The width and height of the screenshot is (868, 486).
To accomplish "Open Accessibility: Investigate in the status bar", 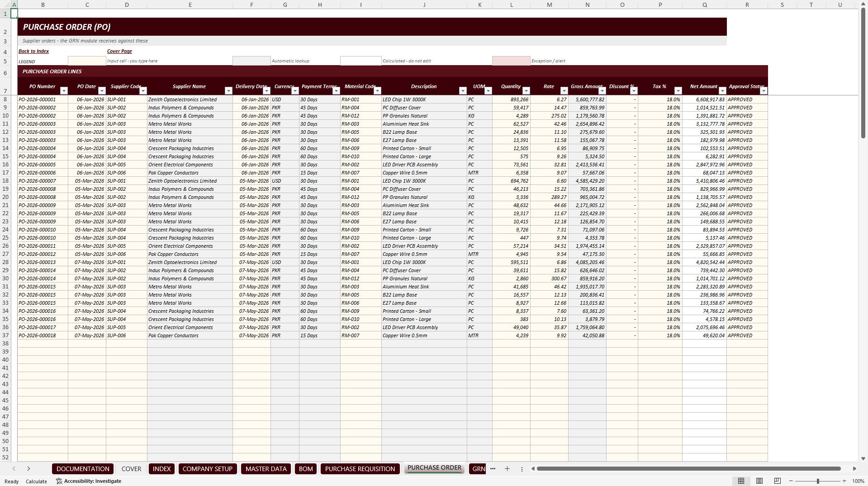I will 89,481.
